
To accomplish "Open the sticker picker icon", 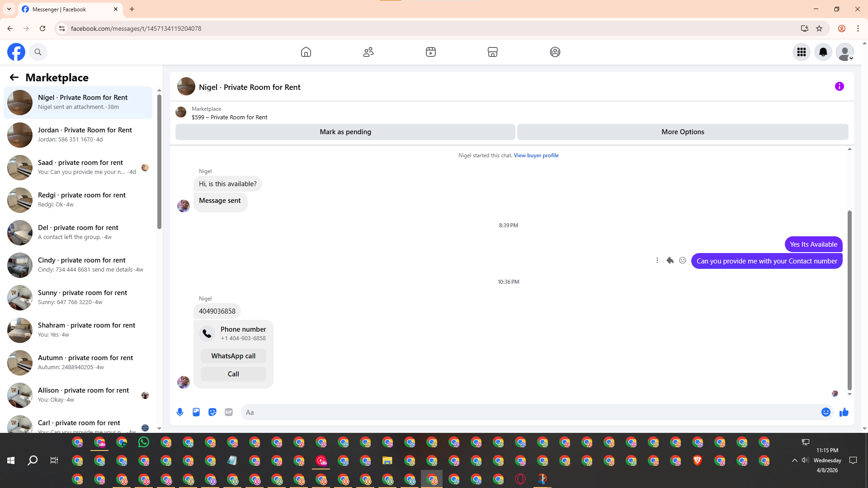I will (x=212, y=412).
